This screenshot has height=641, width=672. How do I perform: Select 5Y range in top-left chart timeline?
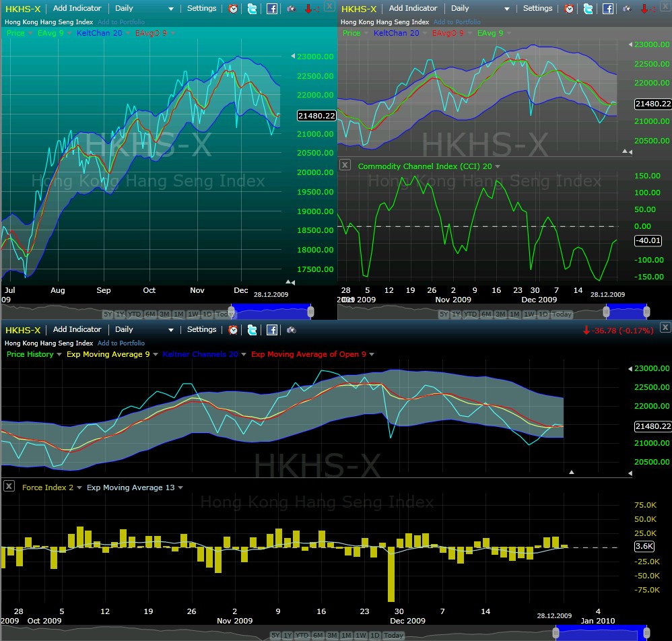click(x=108, y=314)
